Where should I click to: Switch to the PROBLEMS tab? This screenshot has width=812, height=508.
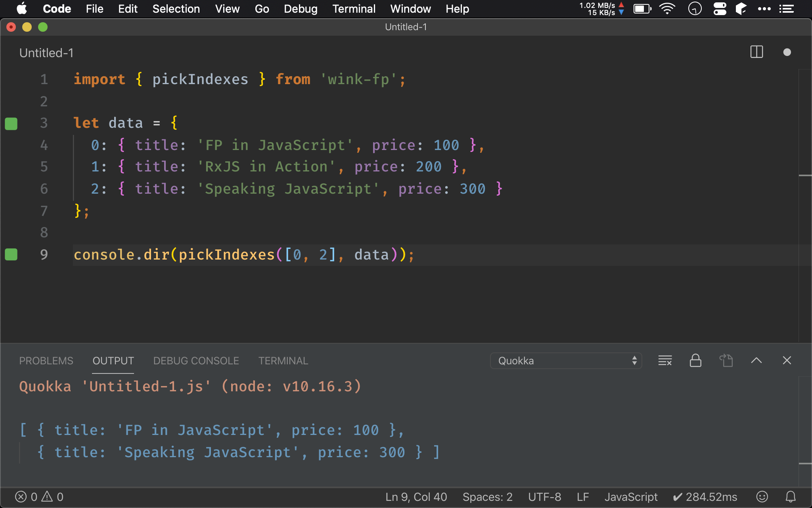pos(46,360)
